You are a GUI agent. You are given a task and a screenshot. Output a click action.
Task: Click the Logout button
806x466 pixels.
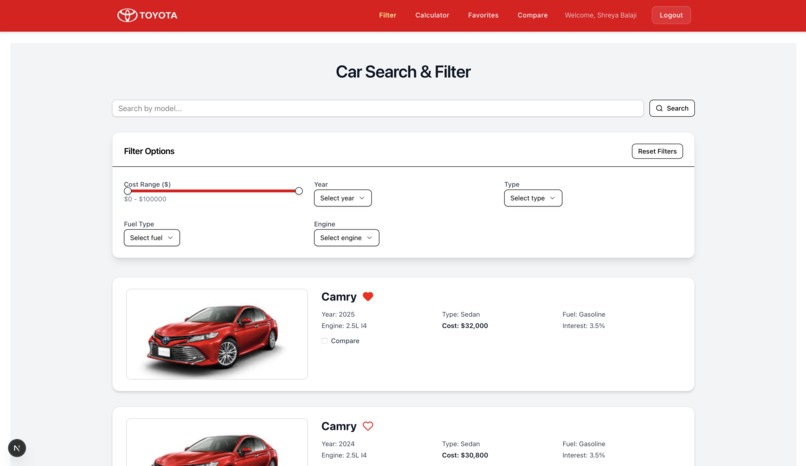click(671, 15)
